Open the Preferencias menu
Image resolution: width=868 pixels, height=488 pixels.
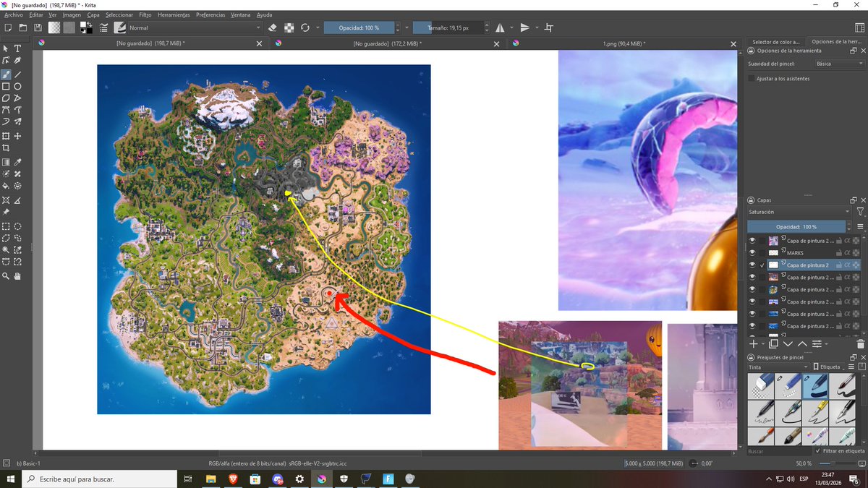210,14
